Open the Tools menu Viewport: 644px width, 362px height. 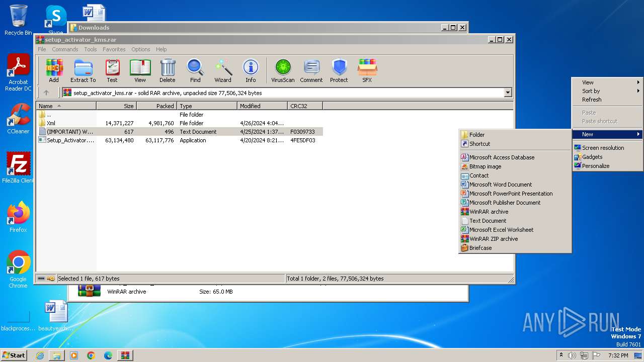click(91, 49)
